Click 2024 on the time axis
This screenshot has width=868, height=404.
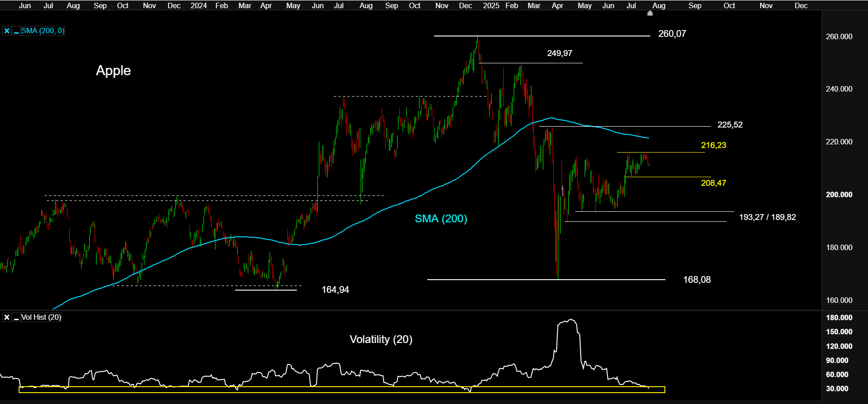pos(199,5)
